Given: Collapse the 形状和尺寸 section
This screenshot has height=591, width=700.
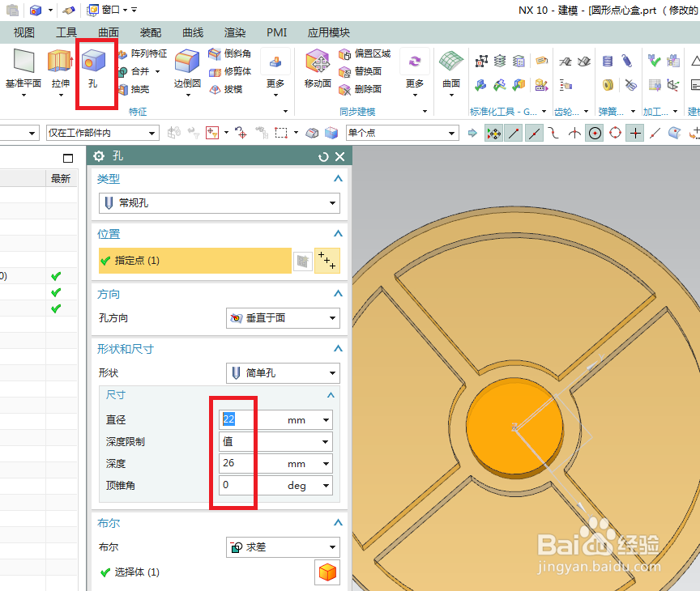Looking at the screenshot, I should click(338, 349).
